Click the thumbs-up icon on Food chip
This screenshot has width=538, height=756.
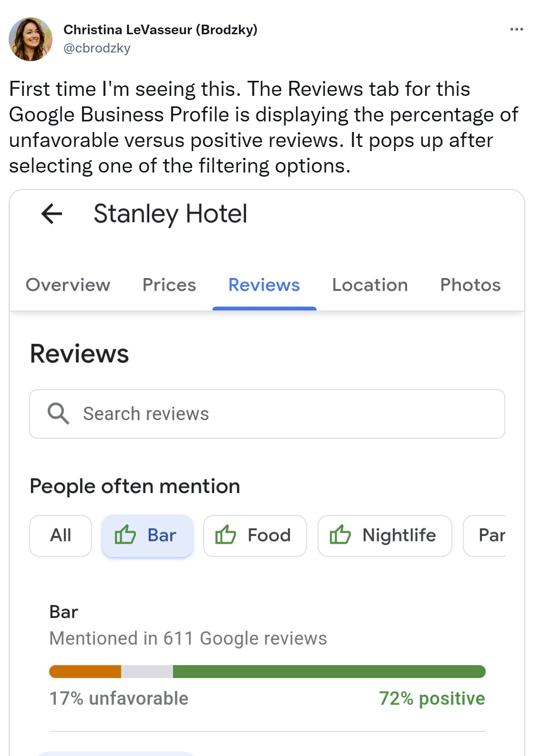click(225, 535)
